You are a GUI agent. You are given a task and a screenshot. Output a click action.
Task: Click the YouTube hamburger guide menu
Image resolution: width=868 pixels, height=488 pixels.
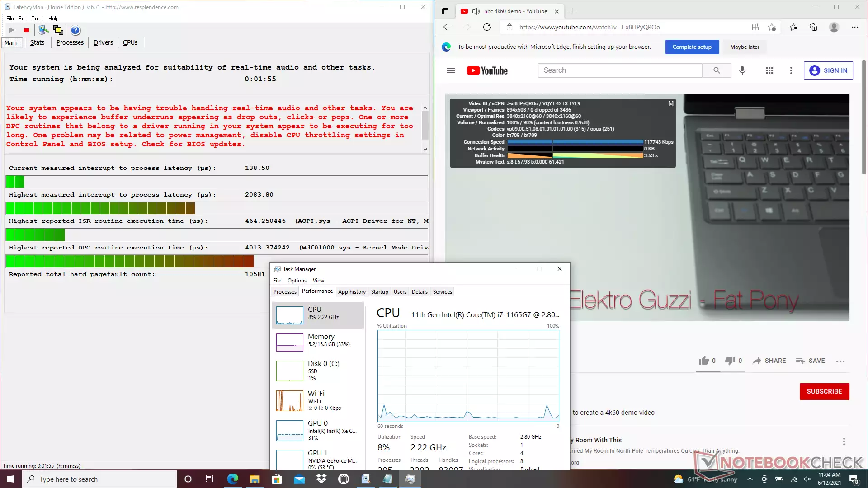[450, 70]
